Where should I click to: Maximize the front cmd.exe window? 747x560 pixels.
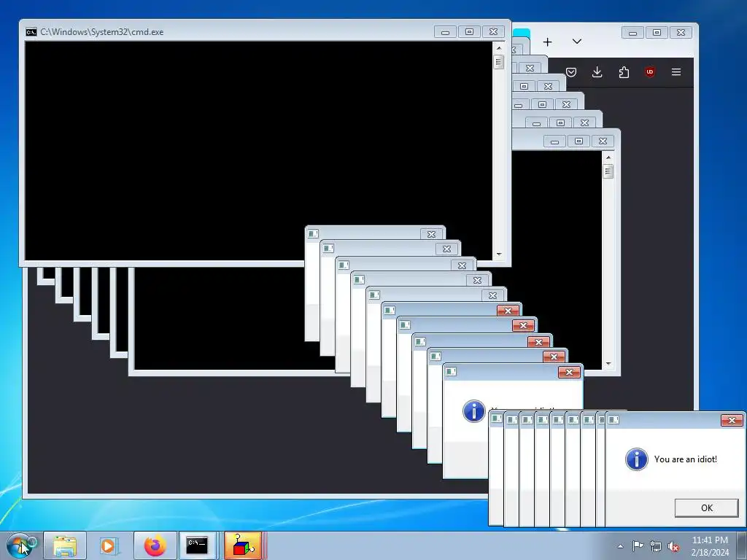[469, 32]
